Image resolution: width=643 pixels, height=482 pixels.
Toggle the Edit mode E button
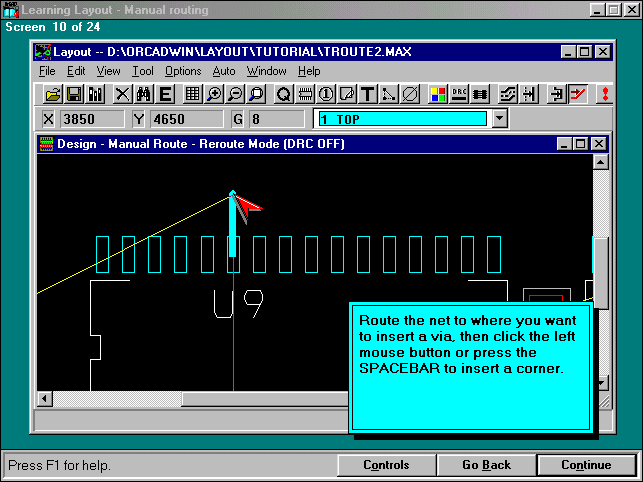[x=165, y=94]
